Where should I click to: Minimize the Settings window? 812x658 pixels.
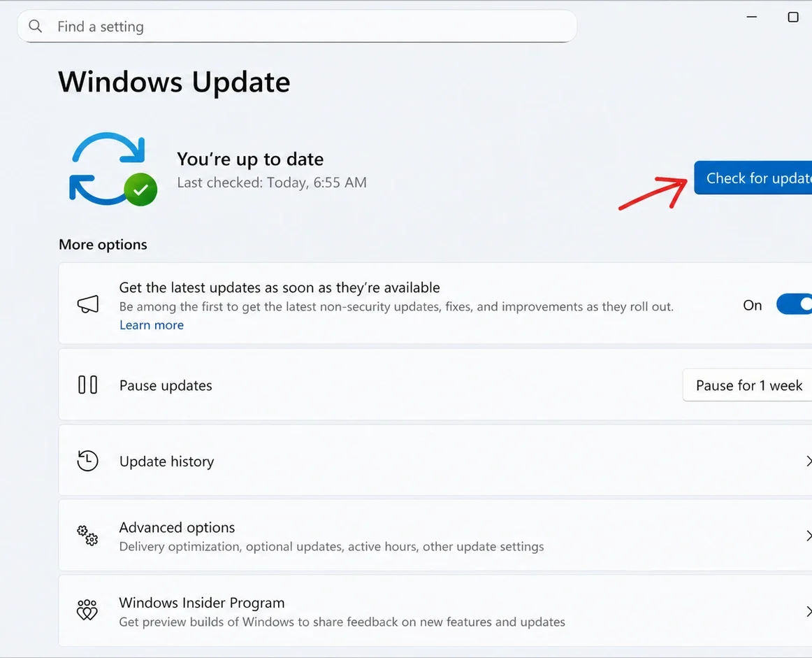click(751, 17)
